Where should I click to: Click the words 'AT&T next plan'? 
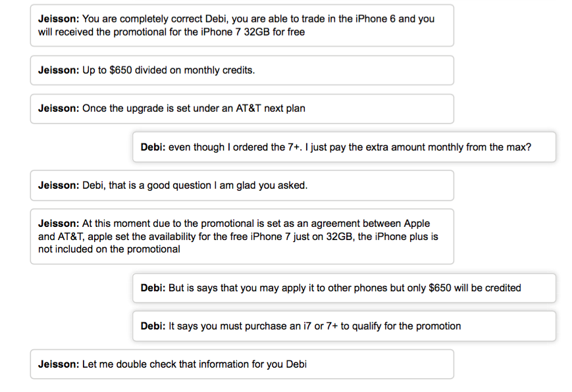point(271,109)
